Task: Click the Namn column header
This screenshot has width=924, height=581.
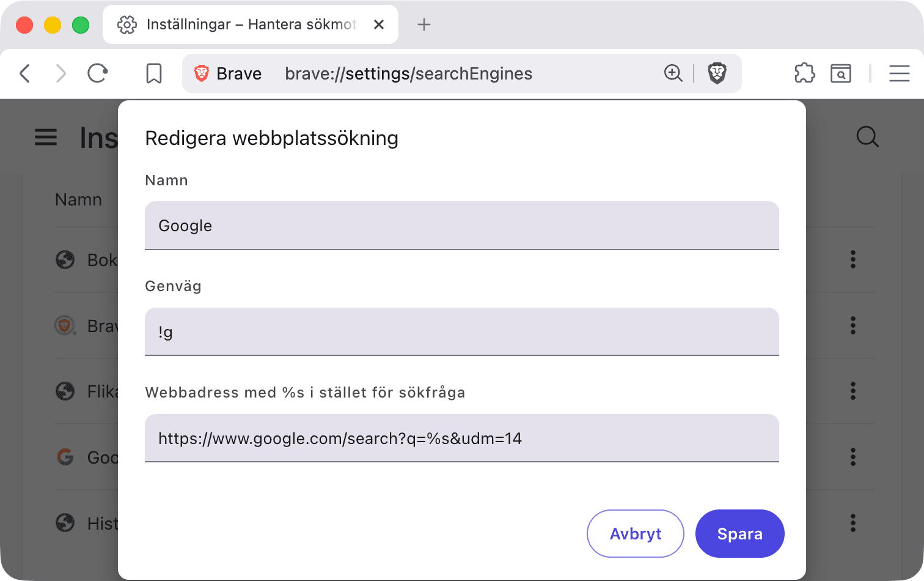Action: [x=78, y=200]
